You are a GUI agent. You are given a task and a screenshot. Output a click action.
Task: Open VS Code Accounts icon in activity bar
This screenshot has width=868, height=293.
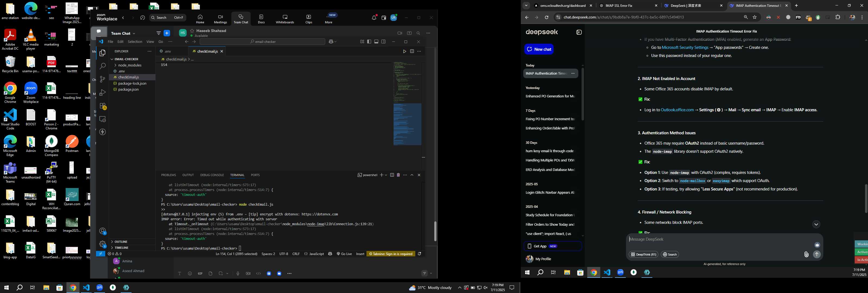[x=103, y=231]
